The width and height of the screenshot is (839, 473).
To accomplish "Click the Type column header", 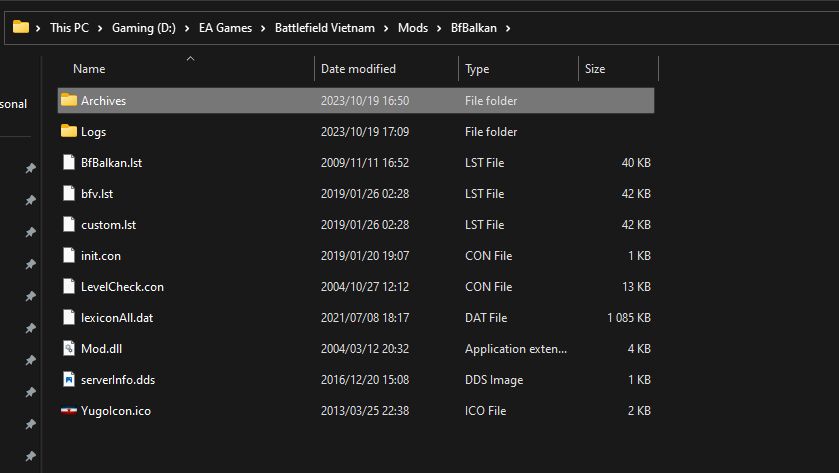I will 477,69.
